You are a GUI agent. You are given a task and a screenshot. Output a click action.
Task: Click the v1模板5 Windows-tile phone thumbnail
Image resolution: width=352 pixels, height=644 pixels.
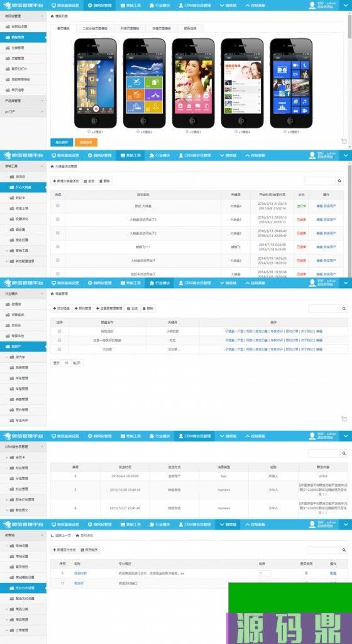291,84
